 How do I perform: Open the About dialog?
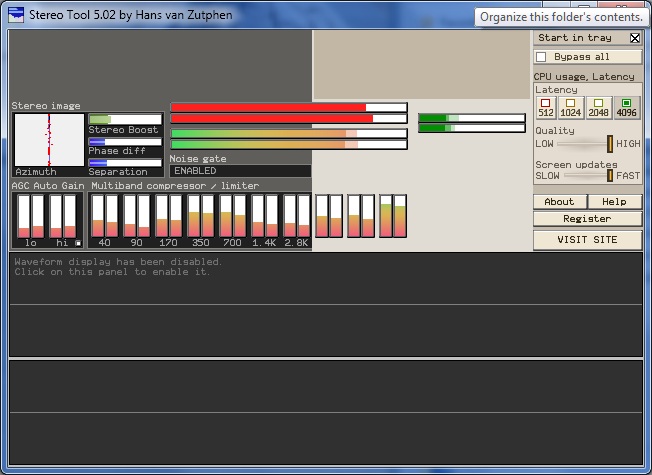click(560, 202)
